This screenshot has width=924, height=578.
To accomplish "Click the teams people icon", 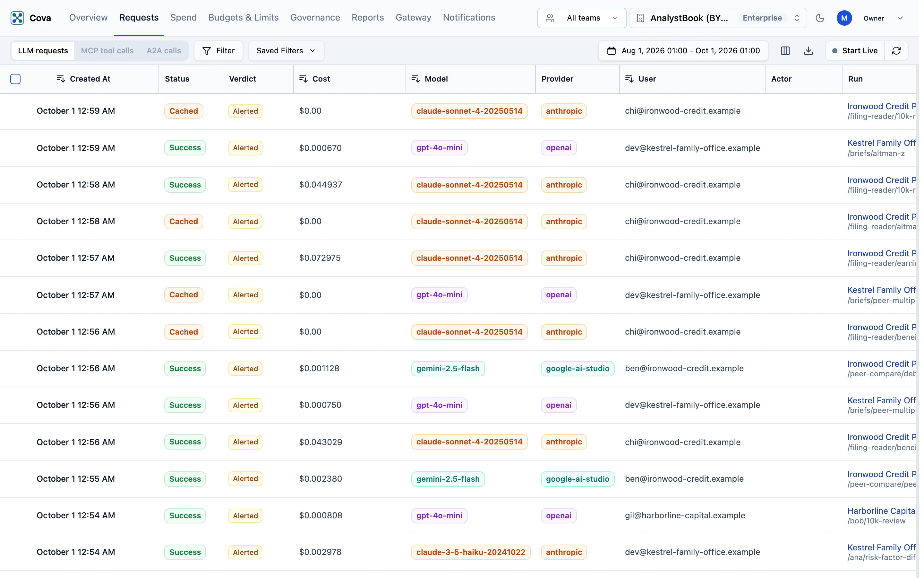I will (550, 18).
